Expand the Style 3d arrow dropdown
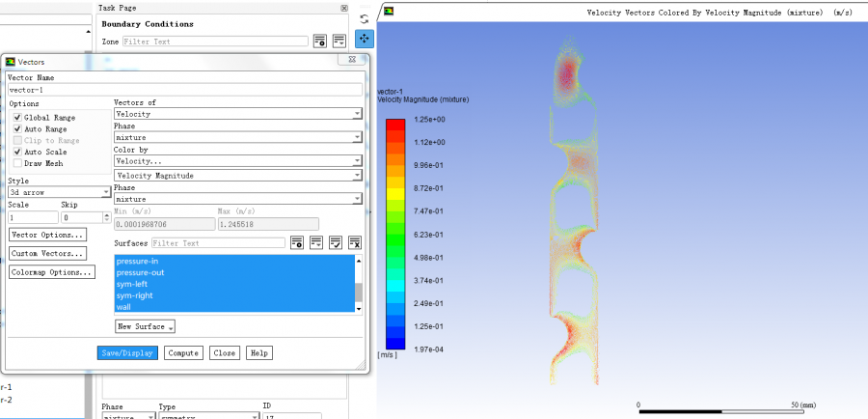 (x=59, y=192)
